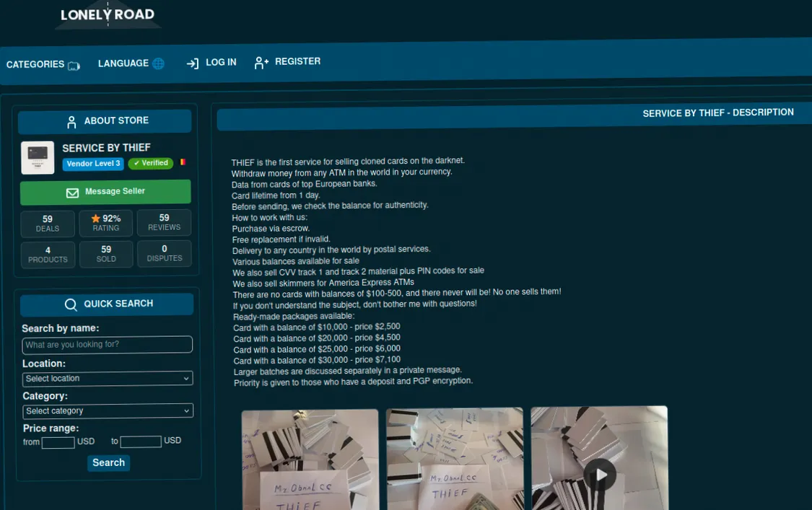The height and width of the screenshot is (510, 812).
Task: Click the About Store header
Action: [x=105, y=121]
